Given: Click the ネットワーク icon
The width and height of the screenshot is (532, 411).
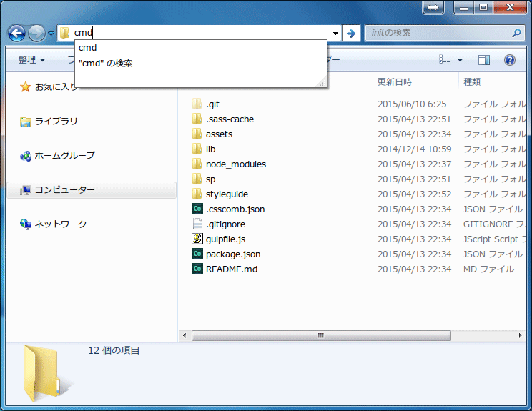Looking at the screenshot, I should pos(26,224).
